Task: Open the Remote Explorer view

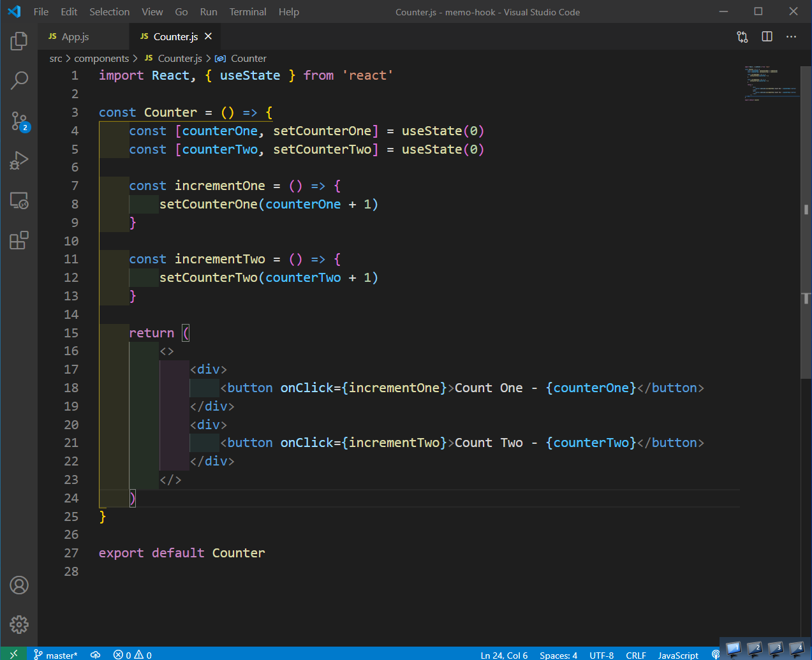Action: (19, 201)
